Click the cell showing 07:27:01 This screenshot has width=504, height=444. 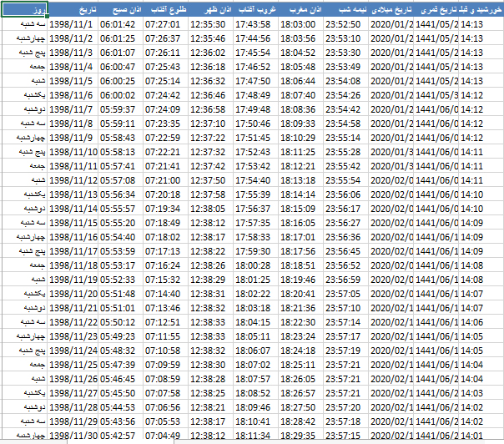point(165,24)
